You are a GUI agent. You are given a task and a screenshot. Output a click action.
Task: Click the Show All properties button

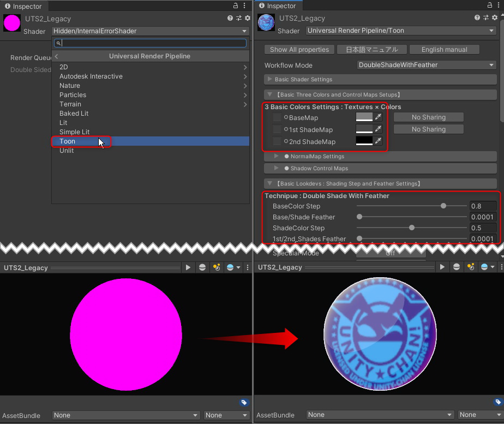click(299, 50)
